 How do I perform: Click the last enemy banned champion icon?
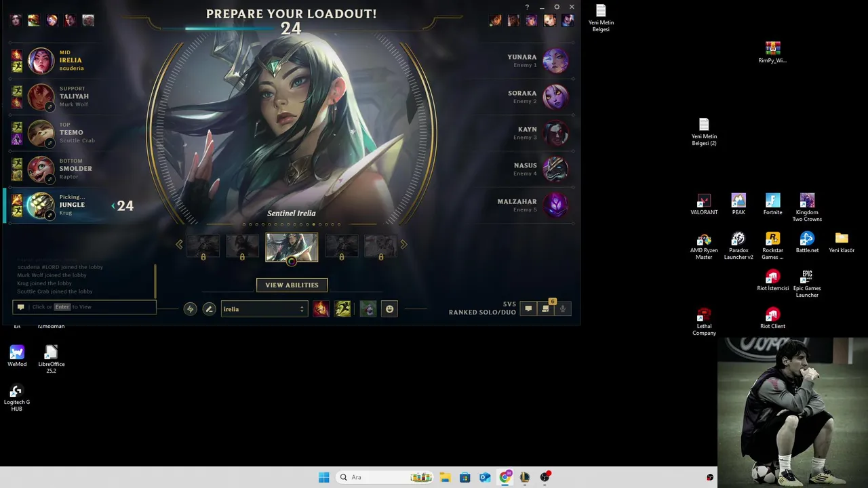pyautogui.click(x=568, y=20)
